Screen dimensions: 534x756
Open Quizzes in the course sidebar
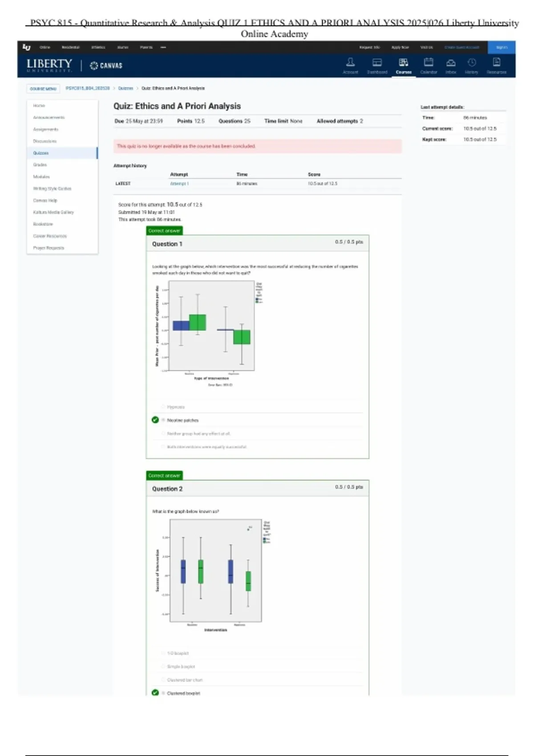pos(41,153)
